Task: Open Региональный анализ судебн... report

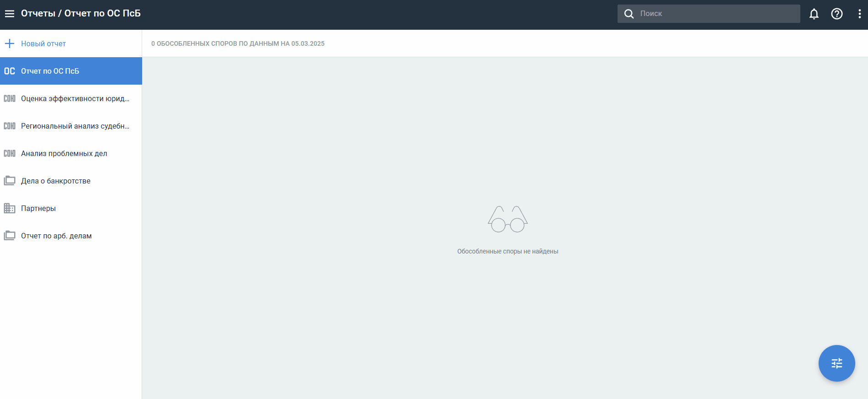Action: click(75, 126)
